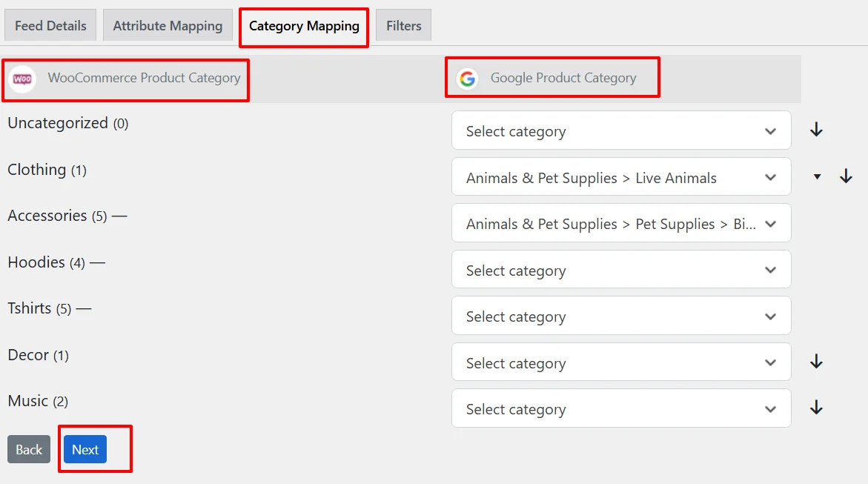
Task: Click the small triangle beside Clothing's mapped category
Action: pos(817,176)
